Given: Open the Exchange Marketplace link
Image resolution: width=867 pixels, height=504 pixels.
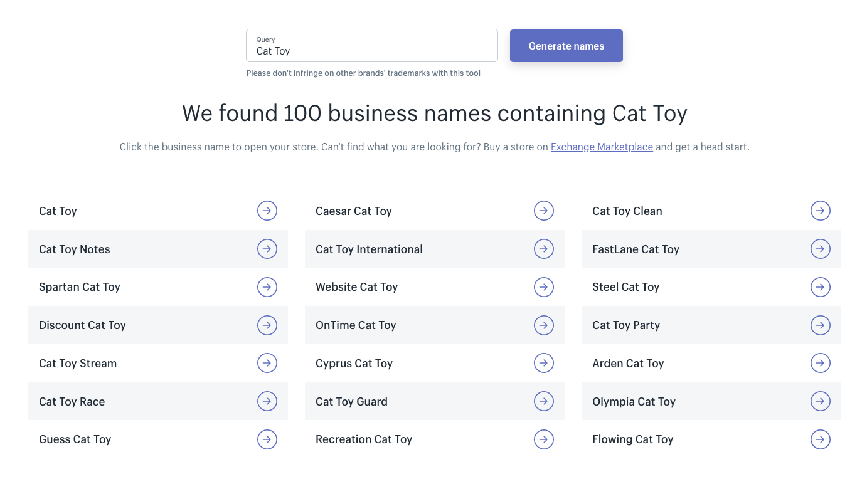Looking at the screenshot, I should 602,147.
